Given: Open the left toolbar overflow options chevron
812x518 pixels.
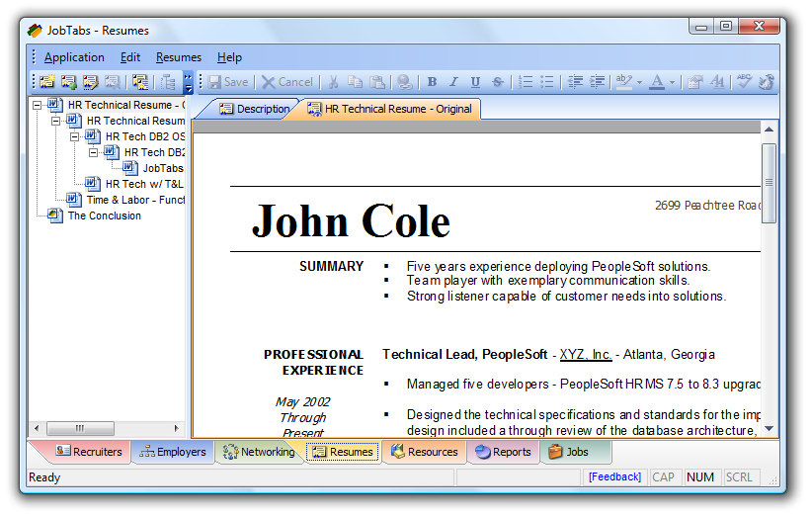Looking at the screenshot, I should tap(189, 82).
